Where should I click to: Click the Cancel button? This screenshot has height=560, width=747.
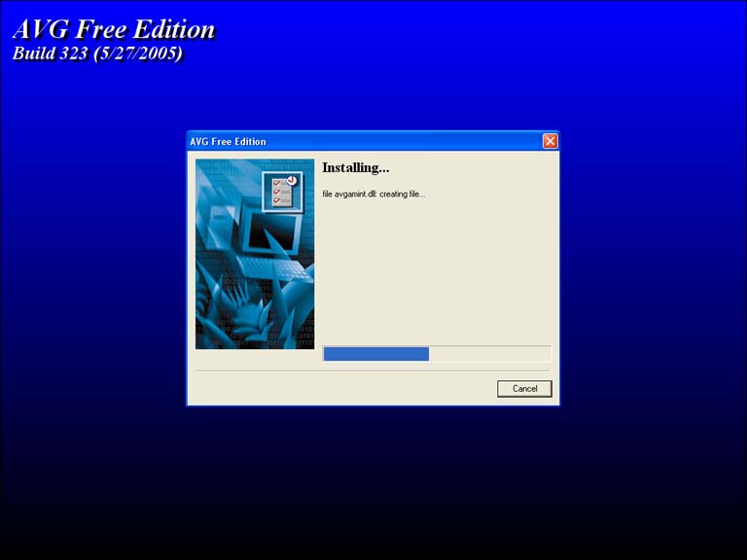click(x=524, y=389)
